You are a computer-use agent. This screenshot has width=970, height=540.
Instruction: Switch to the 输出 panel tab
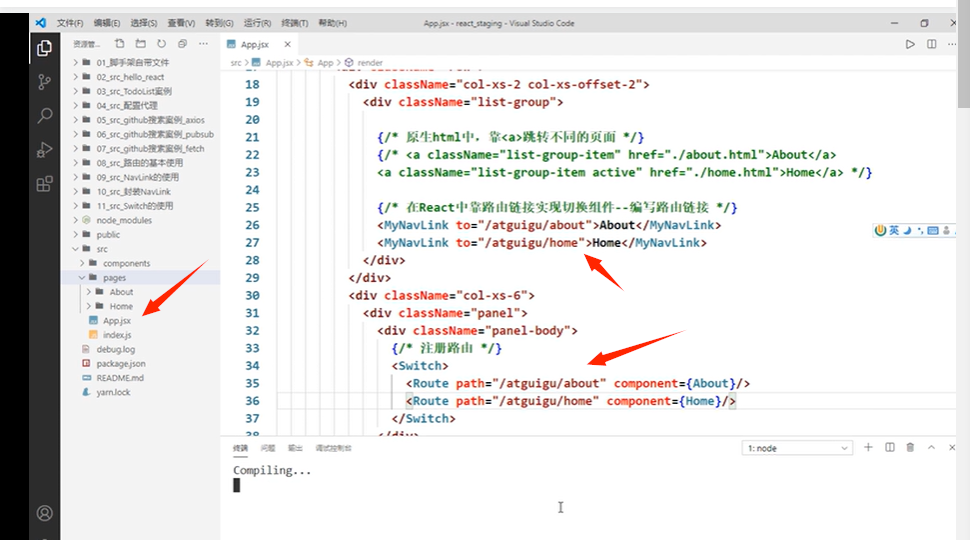pyautogui.click(x=295, y=448)
